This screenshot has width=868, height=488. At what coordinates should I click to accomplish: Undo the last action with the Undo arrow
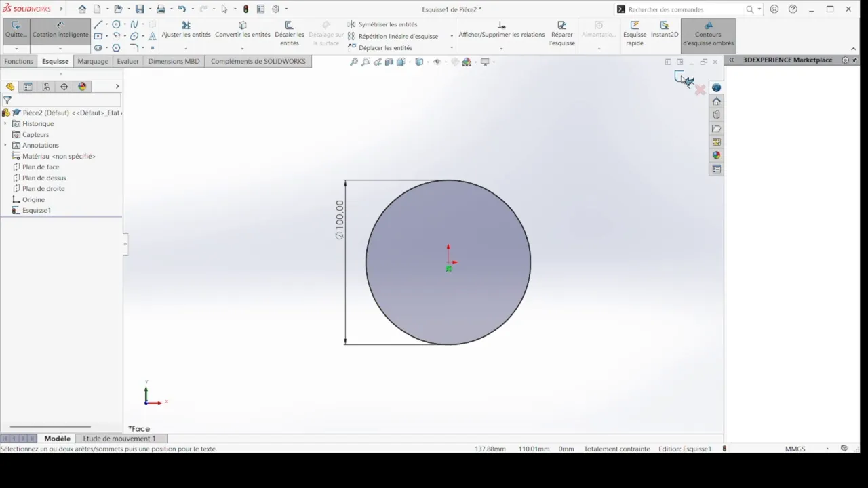(182, 9)
